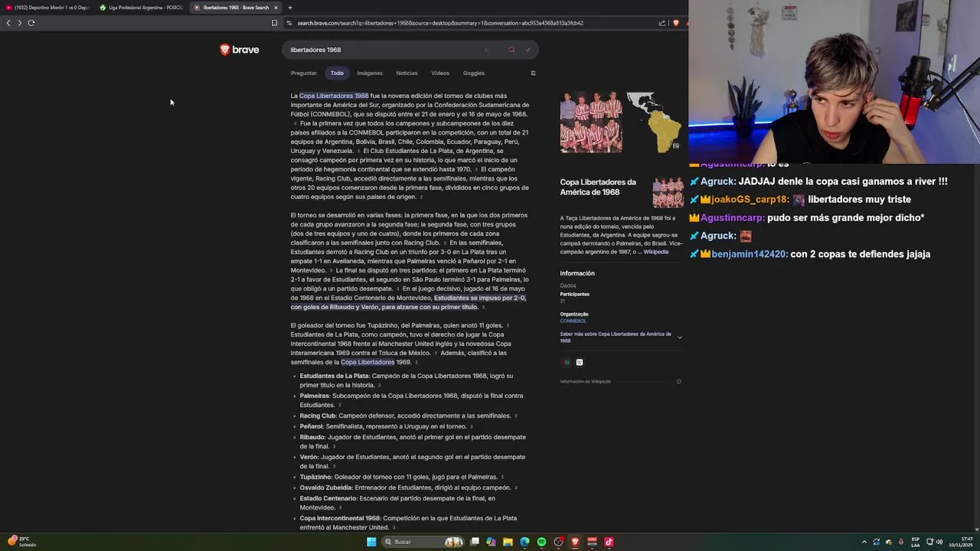Image resolution: width=980 pixels, height=551 pixels.
Task: Expand Saber más sobre Copa Libertadores section
Action: pos(621,337)
